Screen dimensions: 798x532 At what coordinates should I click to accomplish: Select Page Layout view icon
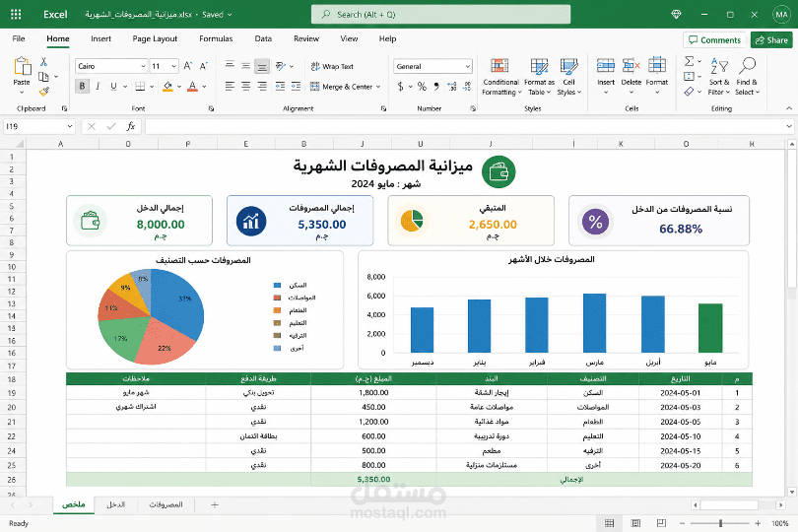[x=635, y=523]
